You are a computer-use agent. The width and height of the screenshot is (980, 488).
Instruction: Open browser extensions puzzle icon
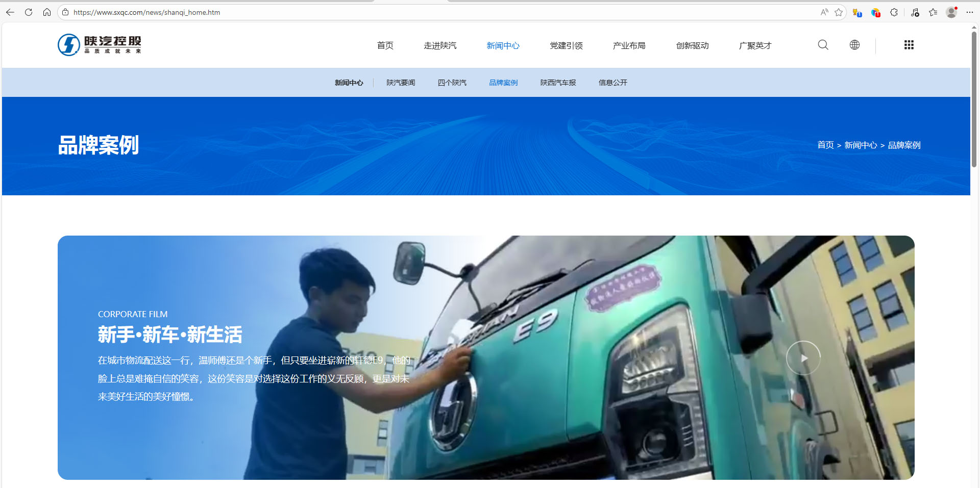point(894,12)
